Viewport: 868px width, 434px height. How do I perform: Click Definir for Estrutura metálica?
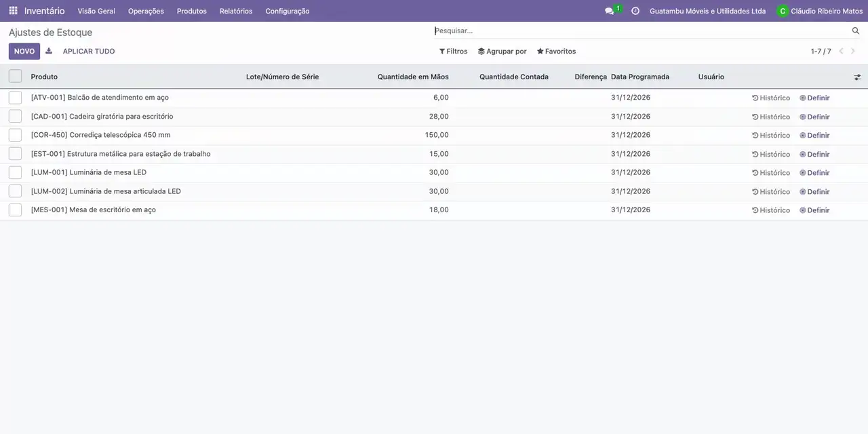click(x=814, y=154)
